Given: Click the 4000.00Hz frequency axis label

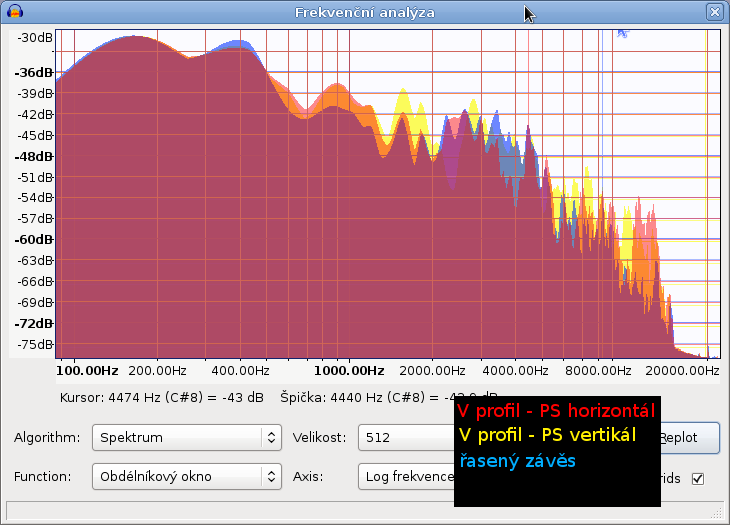Looking at the screenshot, I should coord(515,371).
